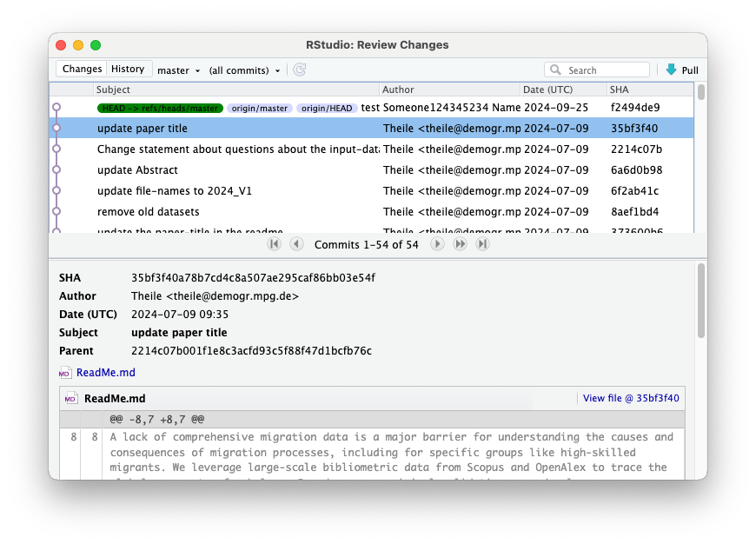Click the Pull arrow icon

pos(671,70)
